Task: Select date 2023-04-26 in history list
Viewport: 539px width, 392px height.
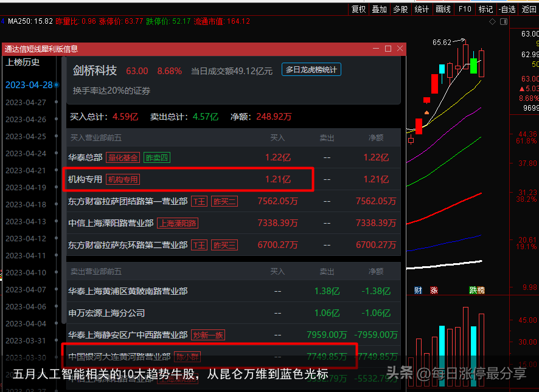Action: point(26,119)
